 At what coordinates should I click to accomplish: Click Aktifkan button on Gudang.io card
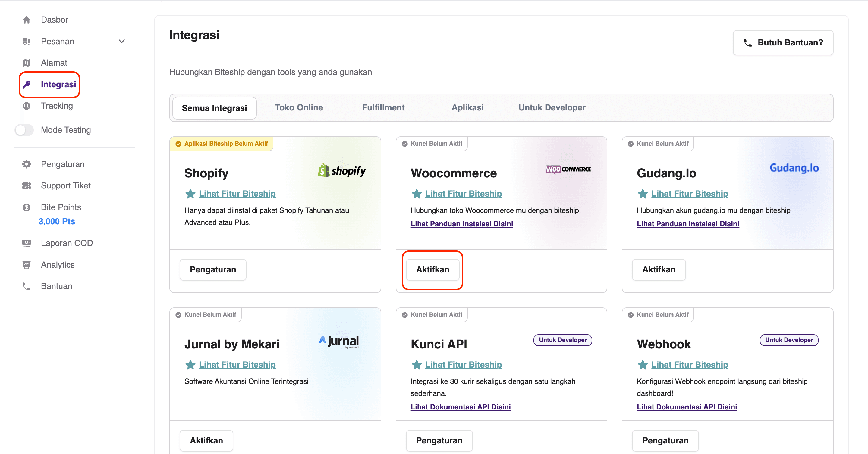click(659, 269)
